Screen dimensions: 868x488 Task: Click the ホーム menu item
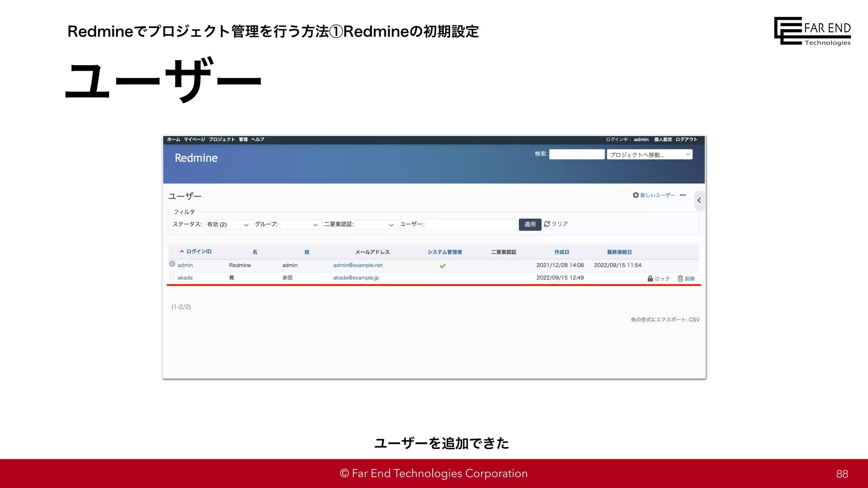tap(173, 139)
